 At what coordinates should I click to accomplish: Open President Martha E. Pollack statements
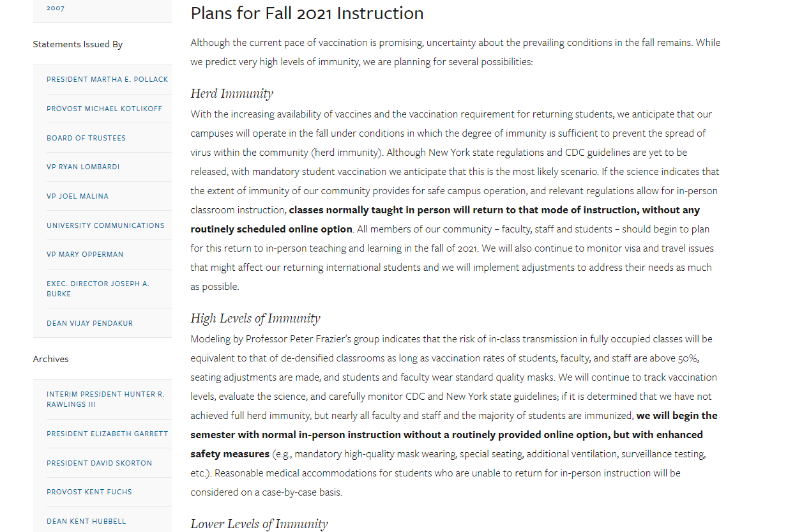[107, 79]
